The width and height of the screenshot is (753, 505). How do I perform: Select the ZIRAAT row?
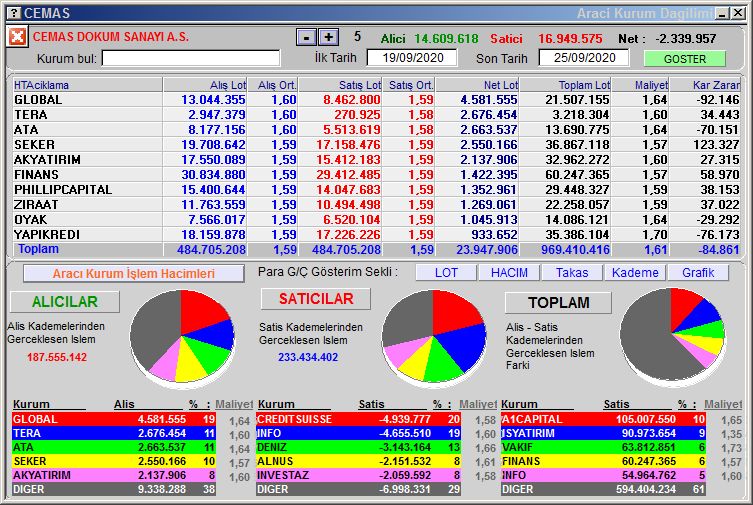376,204
